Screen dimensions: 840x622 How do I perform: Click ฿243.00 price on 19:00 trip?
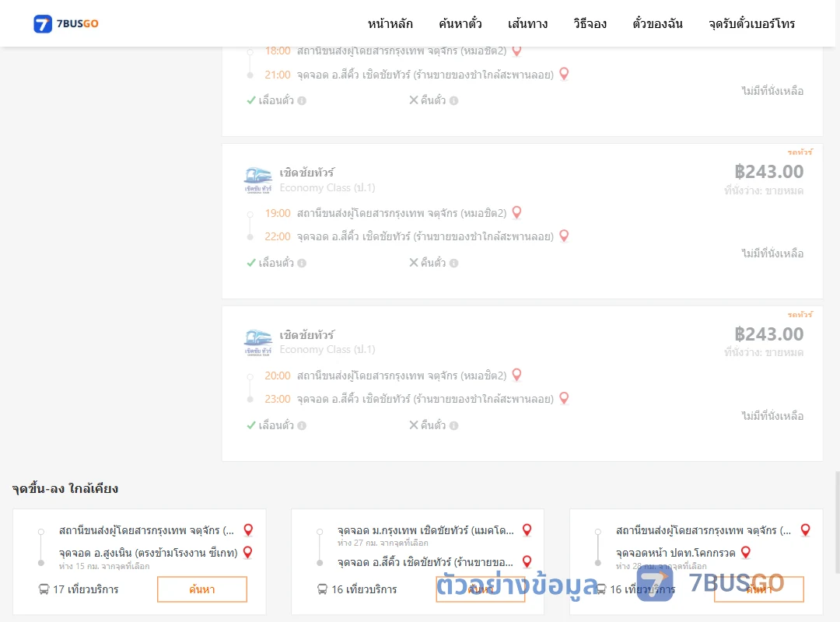click(768, 171)
